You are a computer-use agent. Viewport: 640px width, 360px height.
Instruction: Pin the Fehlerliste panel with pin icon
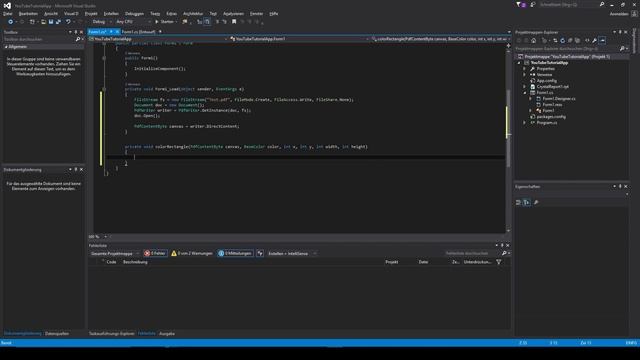click(x=502, y=245)
